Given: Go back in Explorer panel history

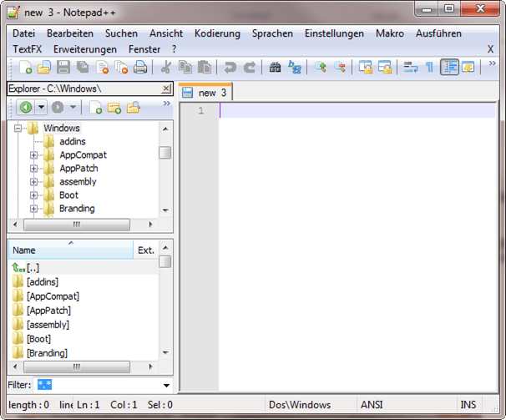Looking at the screenshot, I should (26, 107).
